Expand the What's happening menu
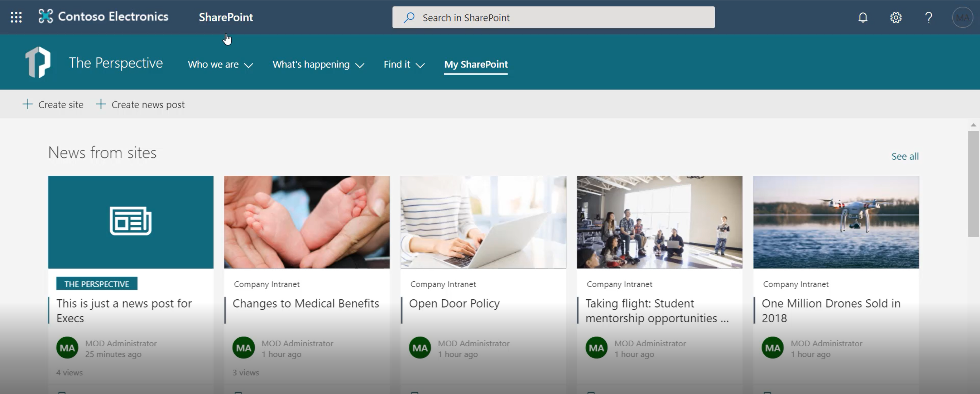 coord(318,64)
